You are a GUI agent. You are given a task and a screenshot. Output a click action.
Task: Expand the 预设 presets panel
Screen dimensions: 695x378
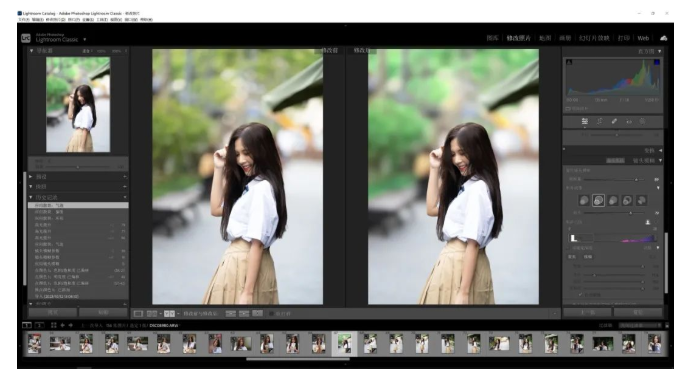[x=31, y=177]
